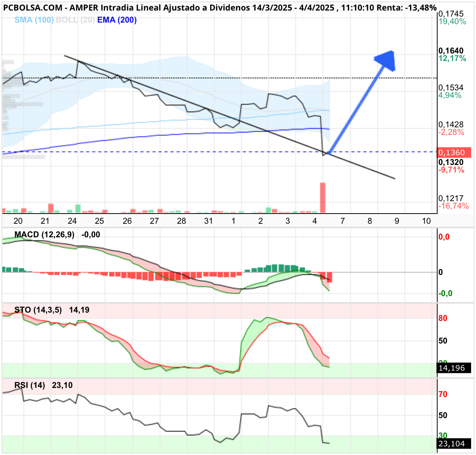This screenshot has width=476, height=455.
Task: Click the red 0,1360 current price tag
Action: (x=454, y=153)
